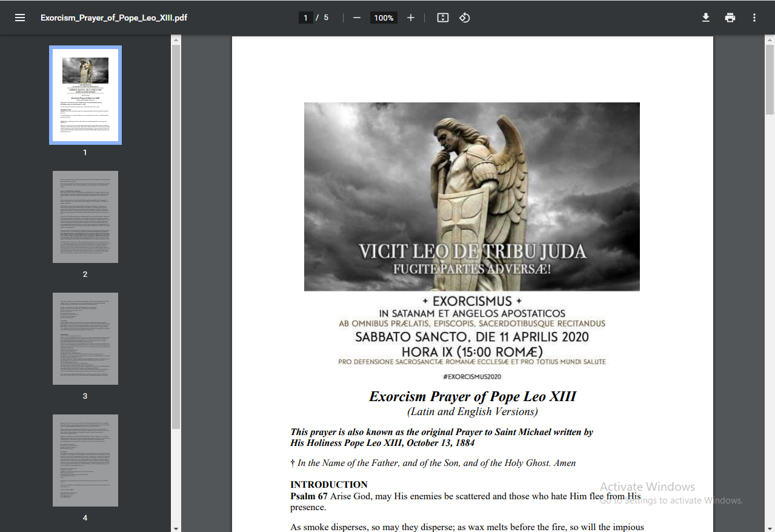This screenshot has width=775, height=532.
Task: Click the Exorcism_Prayer_of_Pope_Leo_XIII.pdf file title
Action: point(114,18)
